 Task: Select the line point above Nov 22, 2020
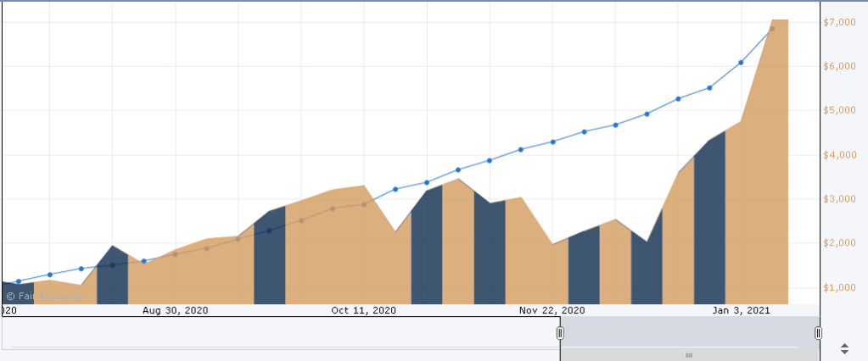(552, 142)
